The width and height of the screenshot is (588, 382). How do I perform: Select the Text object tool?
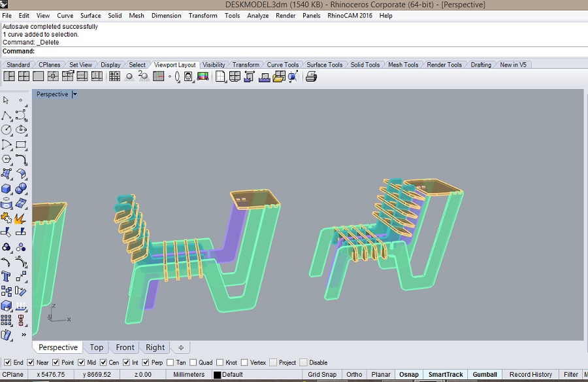click(6, 277)
